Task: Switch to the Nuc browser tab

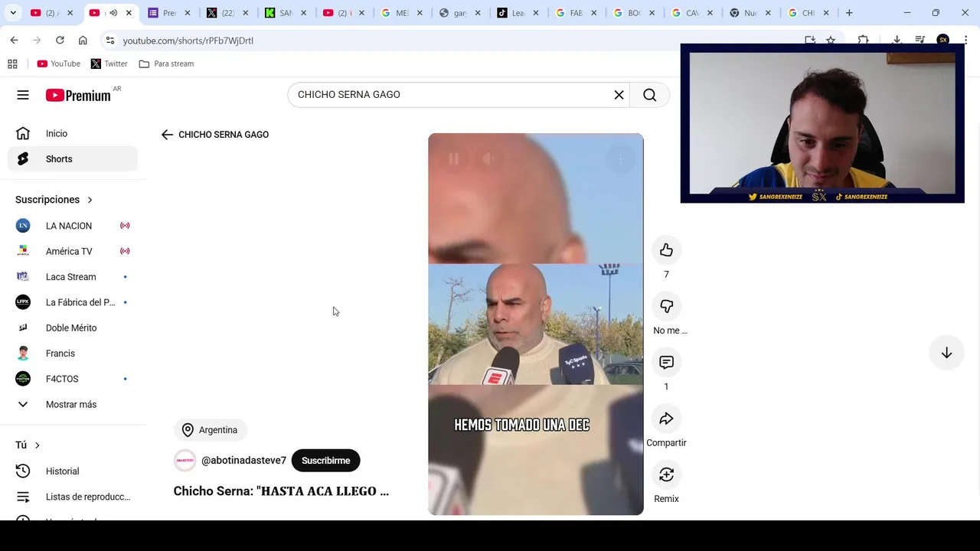Action: 750,13
